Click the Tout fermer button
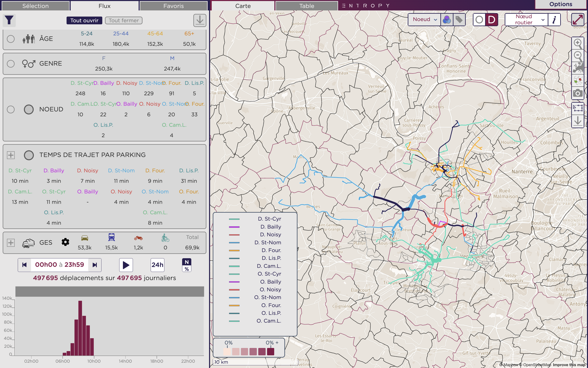The image size is (588, 368). [x=124, y=20]
